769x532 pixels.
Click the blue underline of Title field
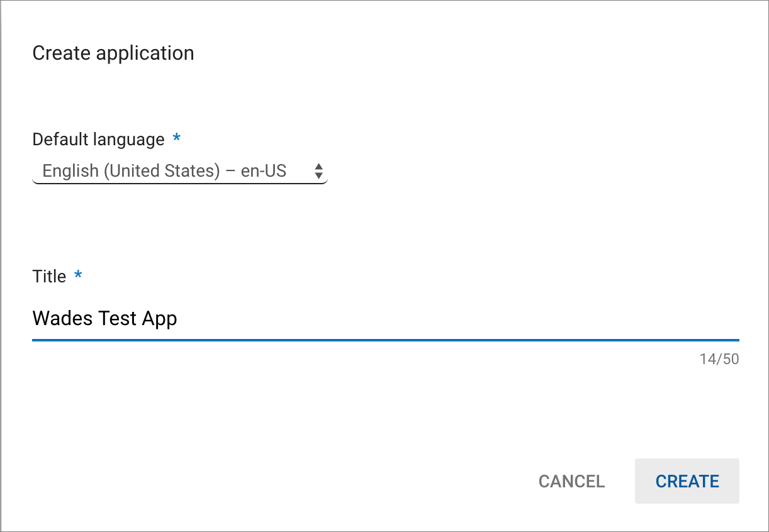[385, 340]
